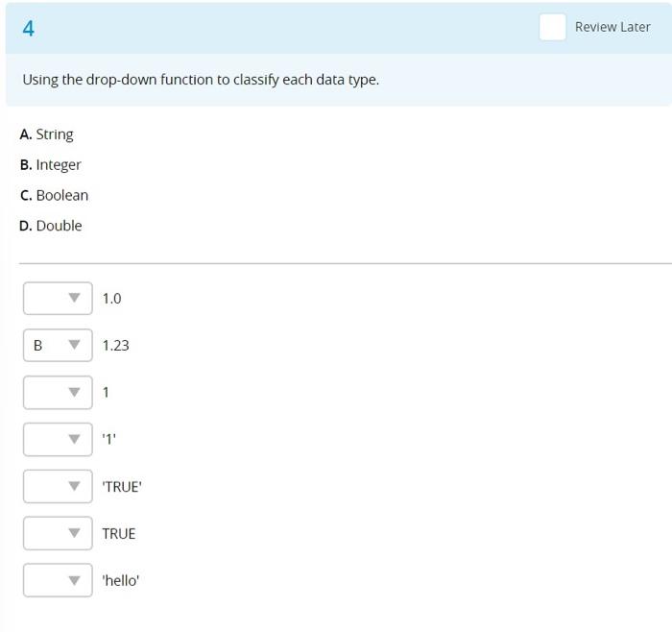672x632 pixels.
Task: Click the value 'hello'
Action: coord(120,580)
